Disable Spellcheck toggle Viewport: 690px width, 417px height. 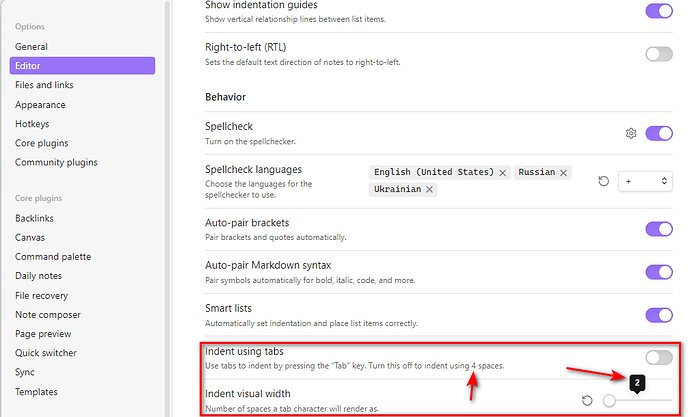659,134
